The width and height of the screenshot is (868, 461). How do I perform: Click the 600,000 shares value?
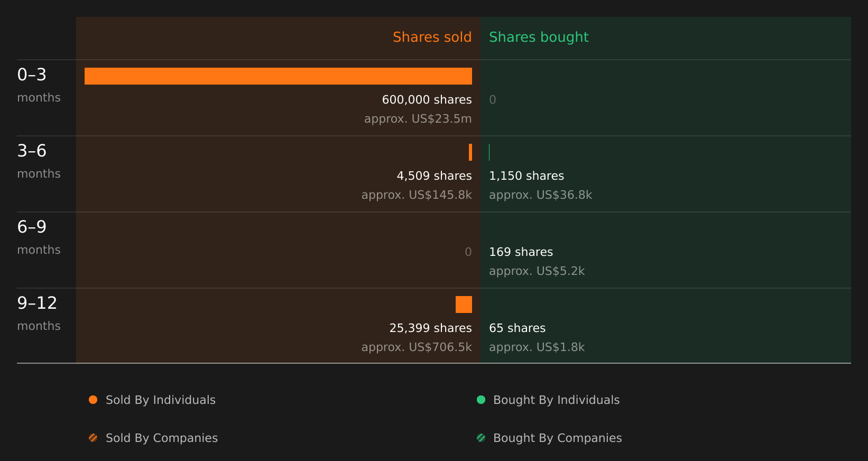[427, 99]
